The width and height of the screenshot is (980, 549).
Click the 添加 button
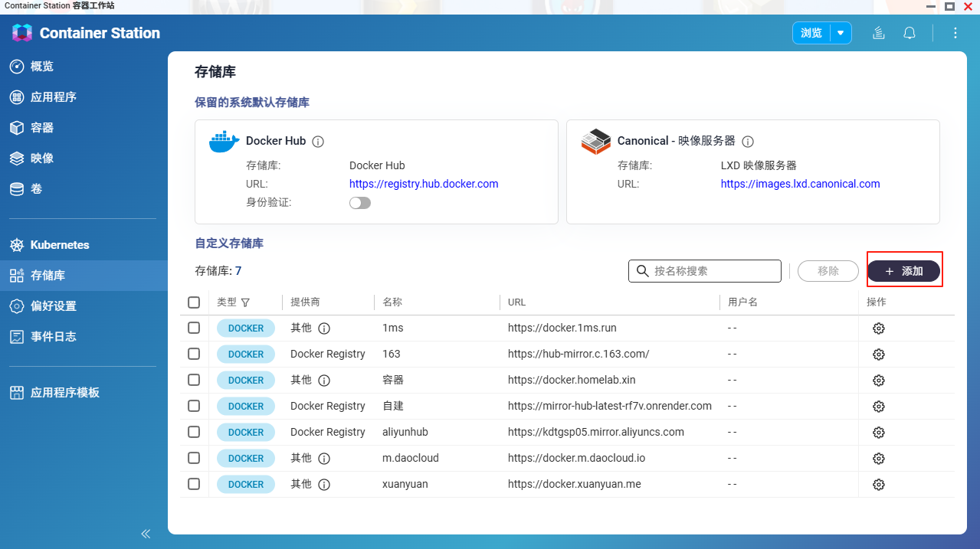903,271
